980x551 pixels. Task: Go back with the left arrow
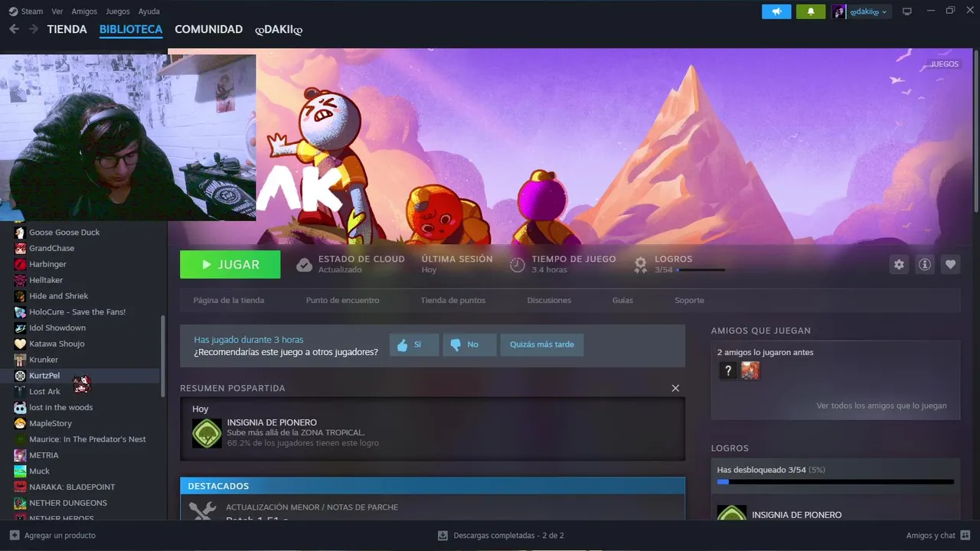[14, 29]
